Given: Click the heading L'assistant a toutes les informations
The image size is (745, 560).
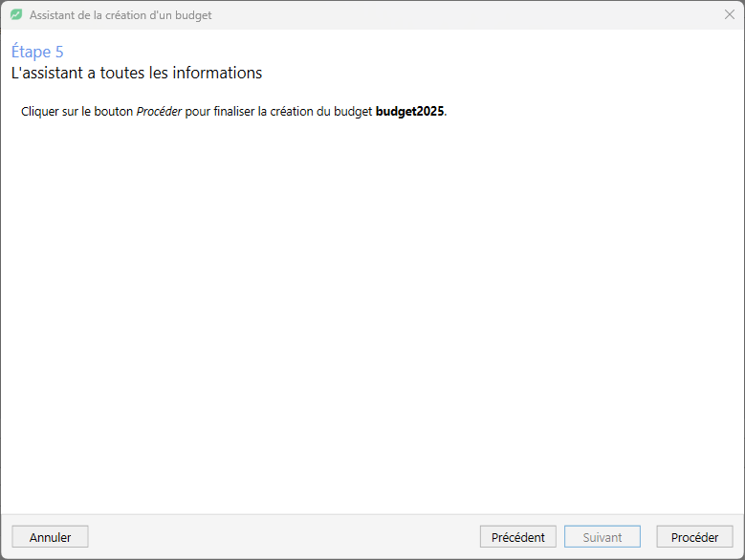Looking at the screenshot, I should click(x=137, y=73).
